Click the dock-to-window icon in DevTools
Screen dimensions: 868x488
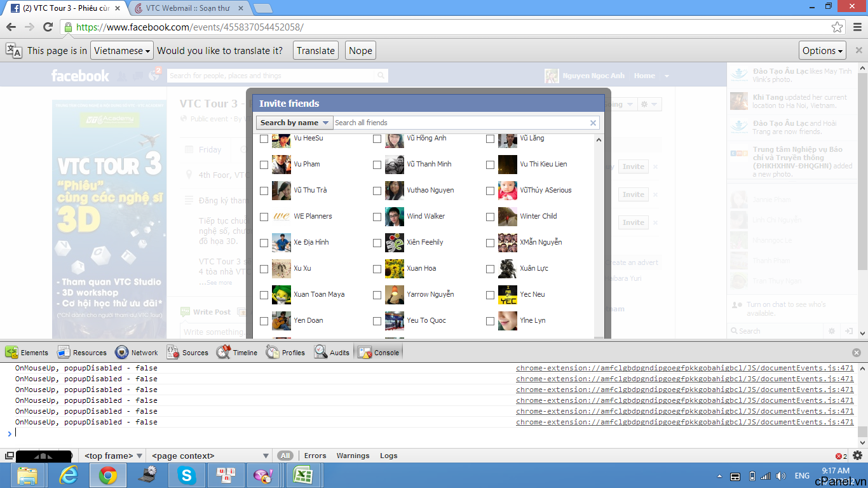click(x=10, y=456)
